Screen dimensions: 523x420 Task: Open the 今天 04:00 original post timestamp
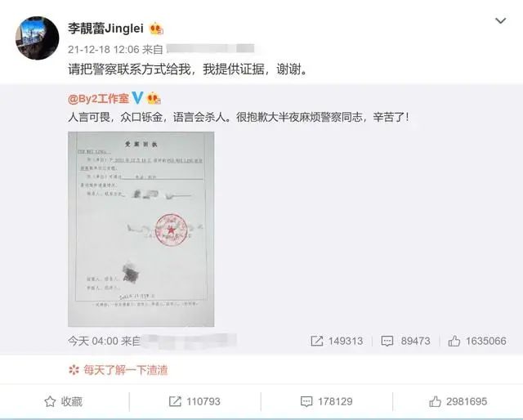pos(93,341)
